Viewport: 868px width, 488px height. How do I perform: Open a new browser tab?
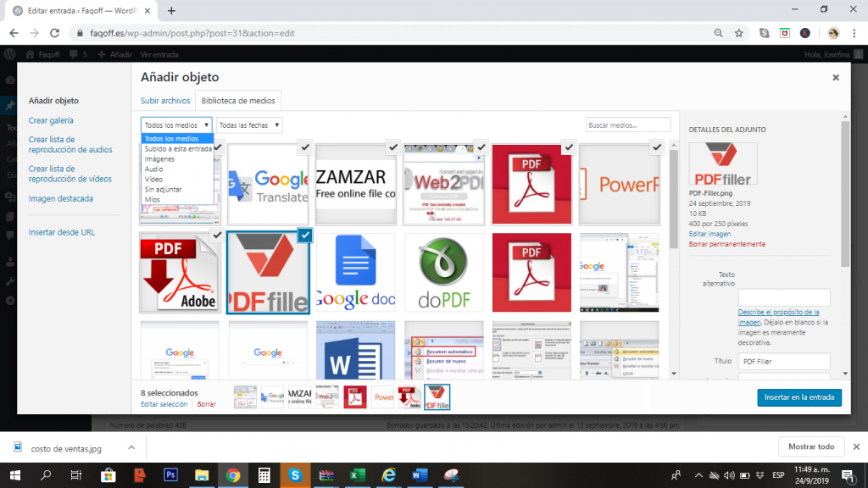pyautogui.click(x=171, y=10)
